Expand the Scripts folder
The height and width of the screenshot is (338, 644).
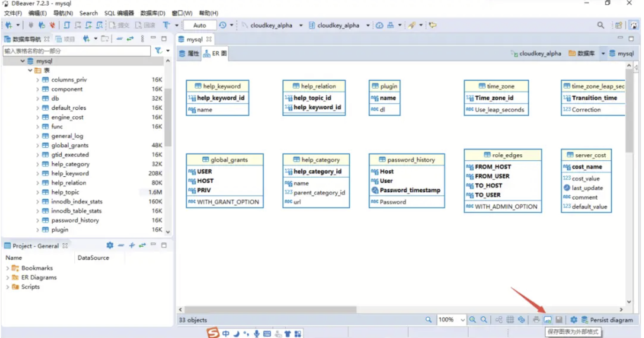(7, 287)
